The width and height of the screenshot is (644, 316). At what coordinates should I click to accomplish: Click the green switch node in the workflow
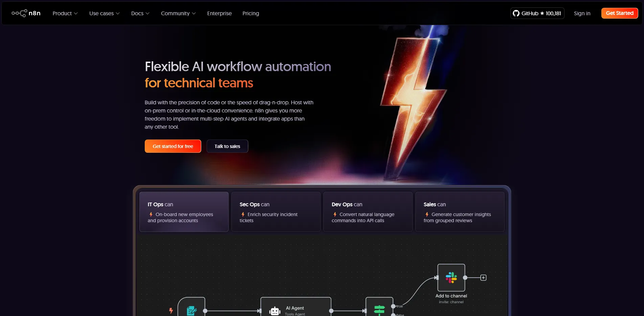(x=379, y=308)
